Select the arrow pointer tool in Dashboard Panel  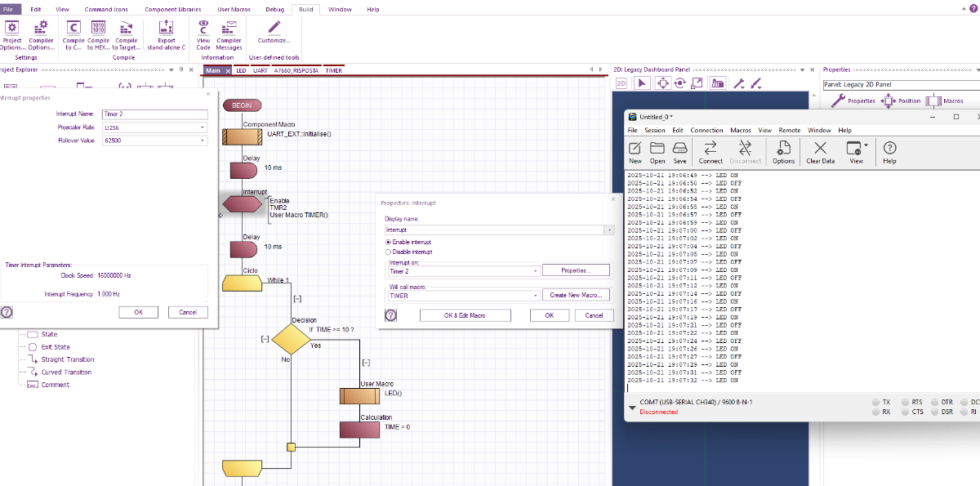point(641,83)
